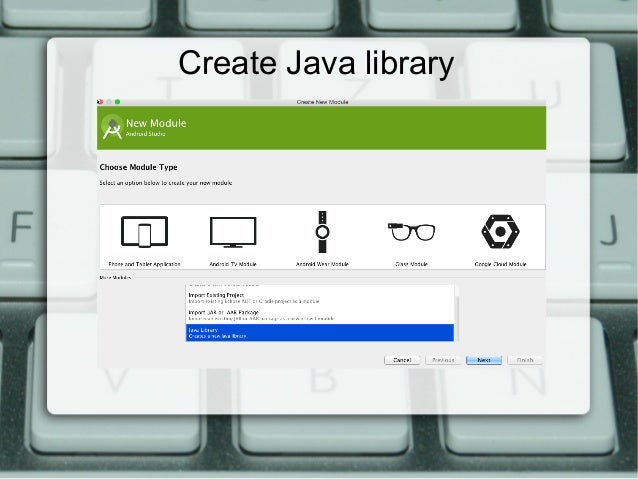This screenshot has height=479, width=638.
Task: Select Import .JAR or .AAR Package entry
Action: coord(320,315)
